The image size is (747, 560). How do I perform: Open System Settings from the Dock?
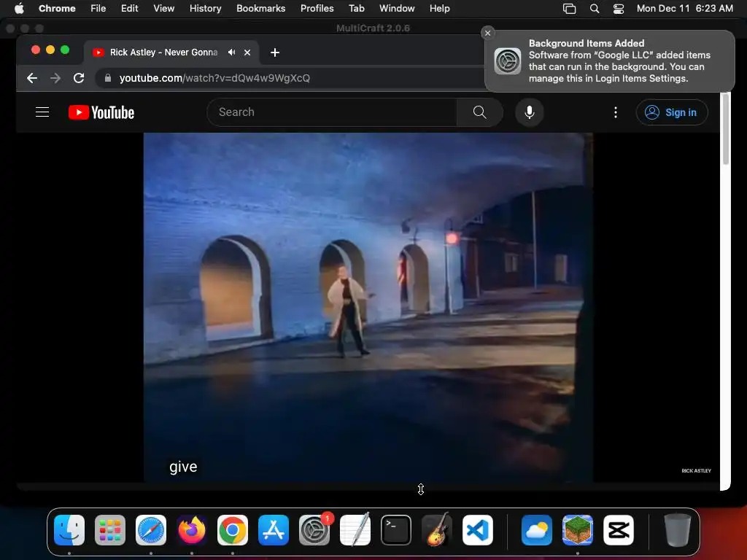tap(314, 530)
